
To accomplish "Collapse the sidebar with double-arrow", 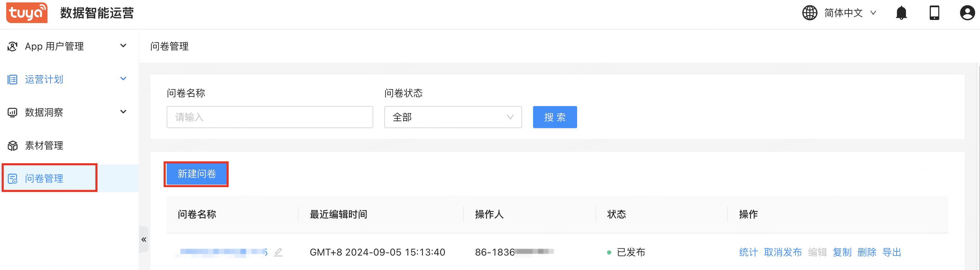I will (144, 240).
